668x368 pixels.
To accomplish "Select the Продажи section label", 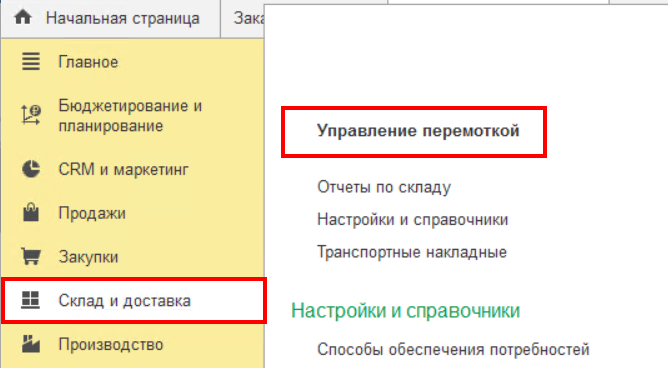I will click(x=92, y=213).
